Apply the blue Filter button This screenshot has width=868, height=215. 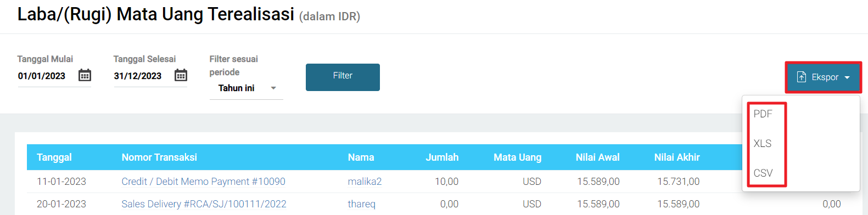coord(343,77)
